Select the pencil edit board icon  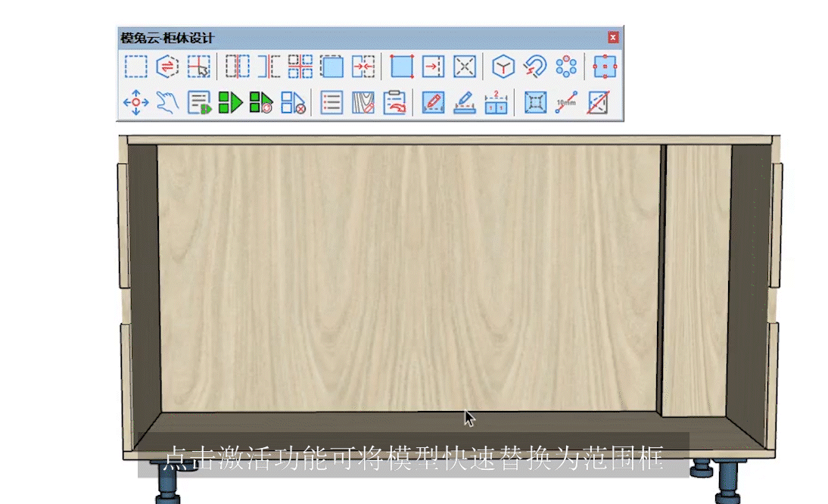pyautogui.click(x=432, y=102)
